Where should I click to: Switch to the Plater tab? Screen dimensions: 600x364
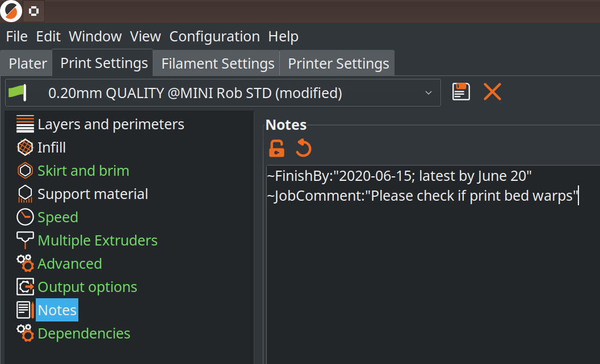tap(28, 64)
